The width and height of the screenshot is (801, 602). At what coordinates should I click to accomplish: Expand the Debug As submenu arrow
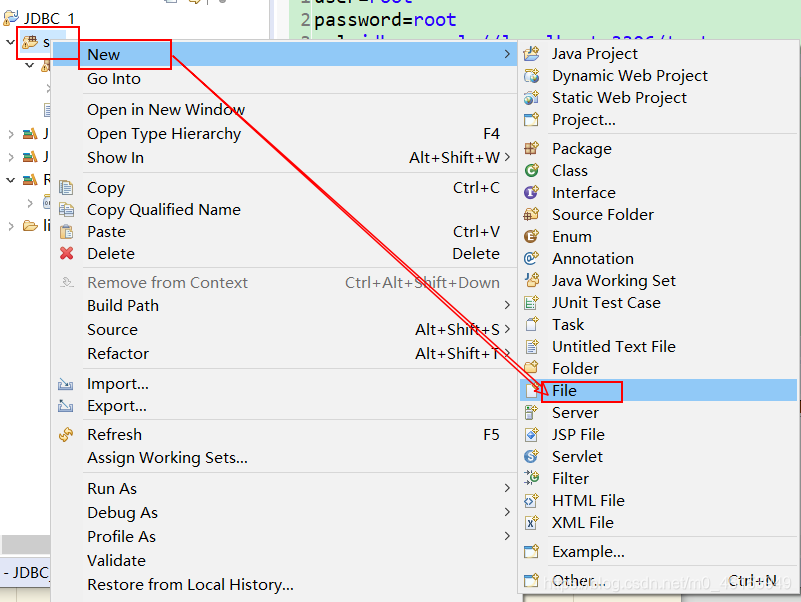tap(507, 512)
